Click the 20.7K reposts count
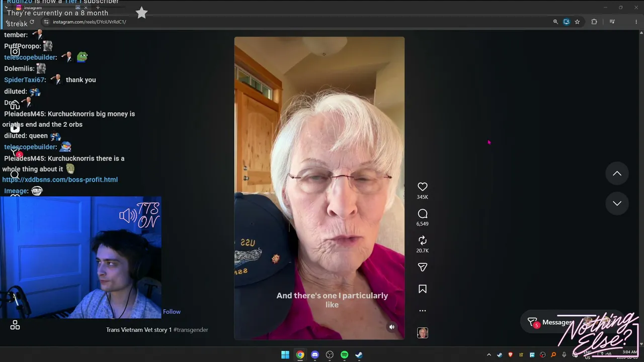The height and width of the screenshot is (362, 644). click(x=423, y=250)
